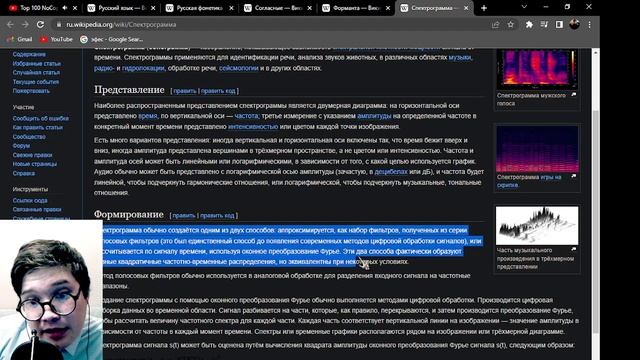Image resolution: width=640 pixels, height=360 pixels.
Task: Toggle the Chrome side panel icon
Action: [x=559, y=24]
